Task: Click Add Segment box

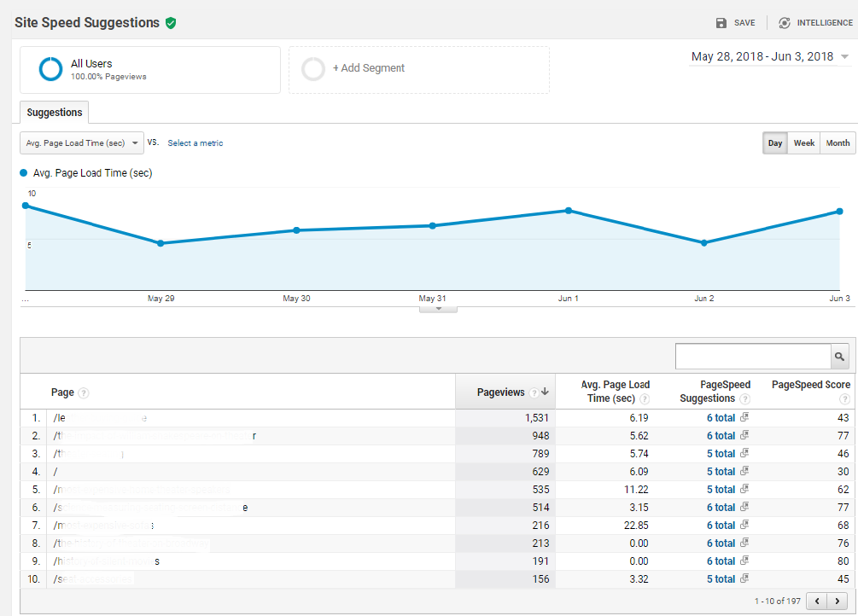Action: 418,69
